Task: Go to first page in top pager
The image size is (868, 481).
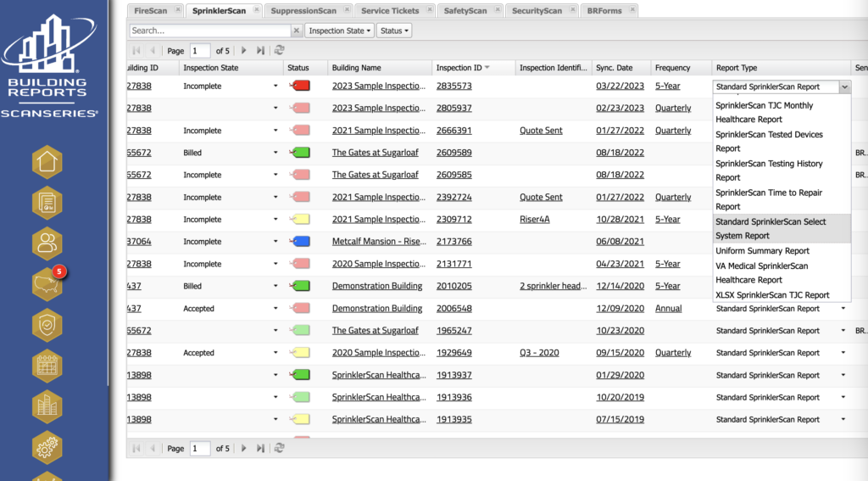Action: click(136, 50)
